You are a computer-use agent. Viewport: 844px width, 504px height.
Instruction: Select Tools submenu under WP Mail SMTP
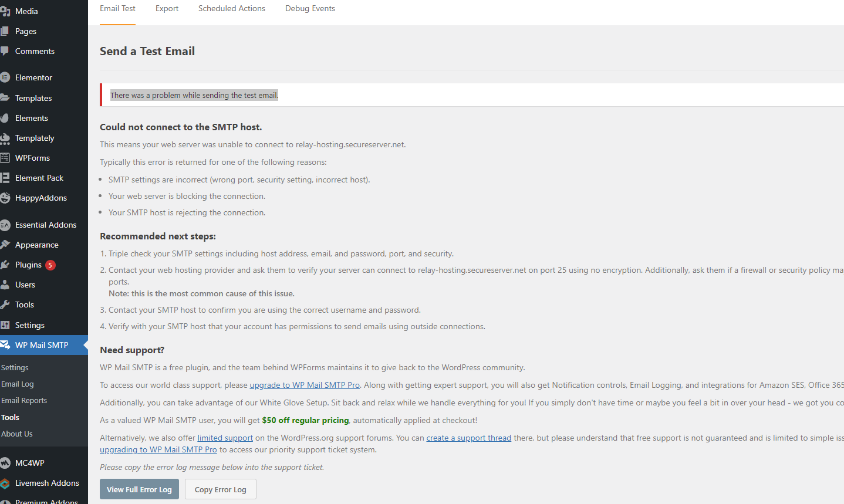coord(10,417)
